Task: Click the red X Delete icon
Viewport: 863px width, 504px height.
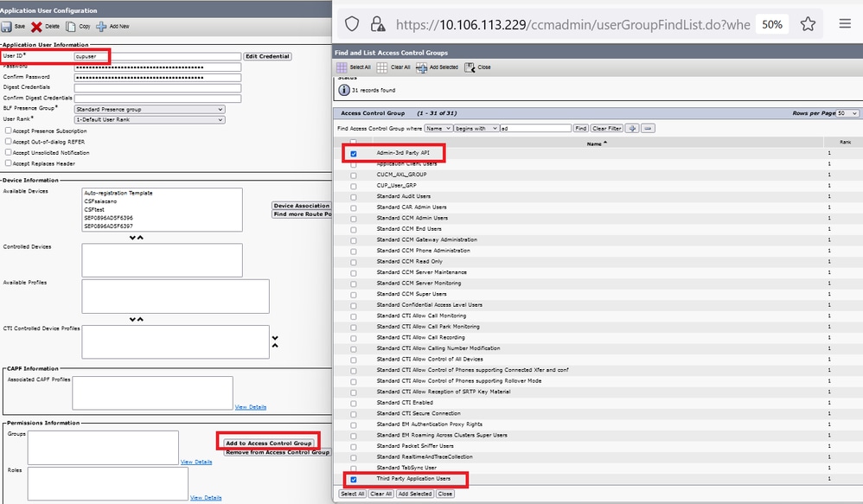Action: (x=37, y=27)
